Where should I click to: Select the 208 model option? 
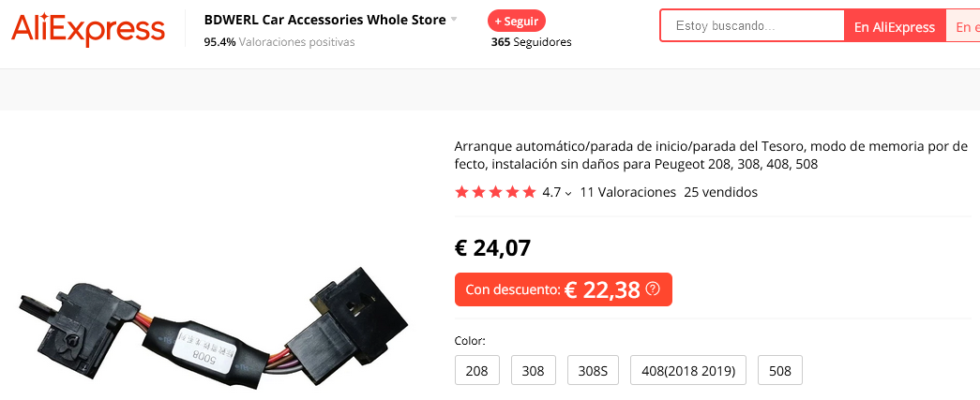tap(477, 371)
